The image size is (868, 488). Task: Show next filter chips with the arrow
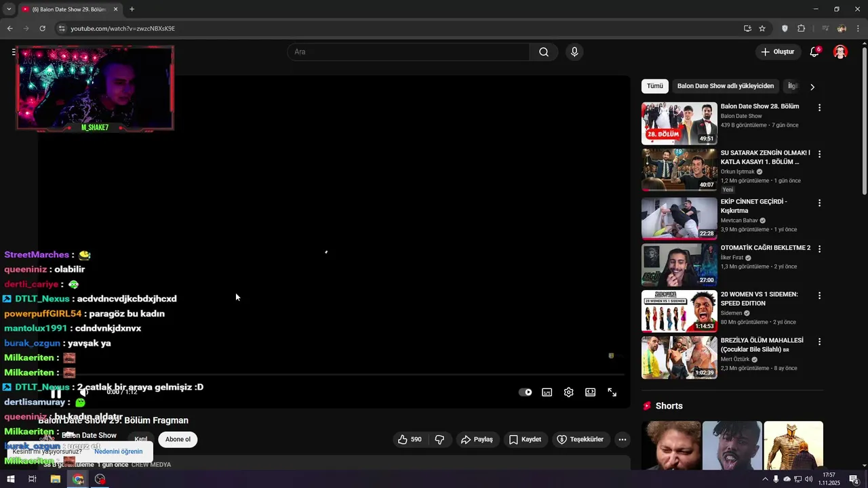(812, 87)
